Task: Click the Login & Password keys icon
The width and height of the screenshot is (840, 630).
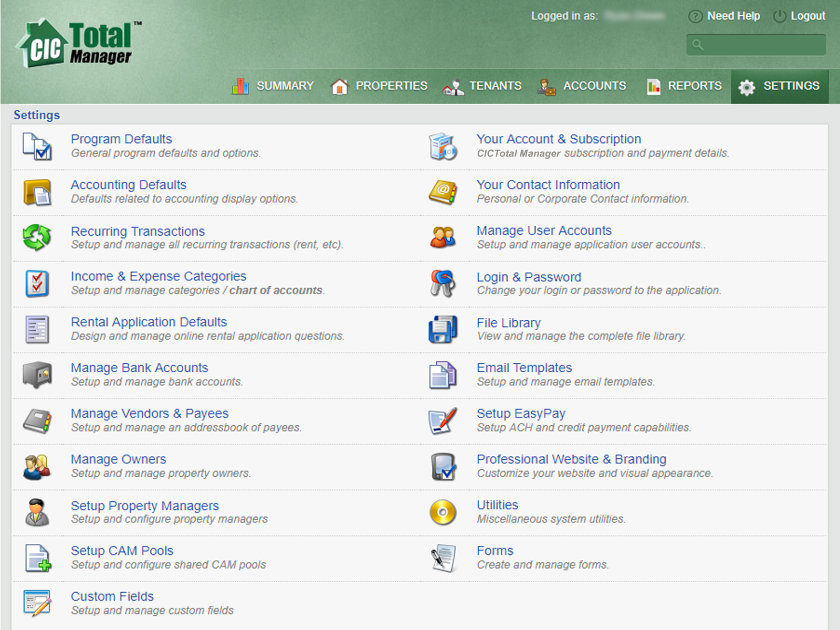Action: pos(443,283)
